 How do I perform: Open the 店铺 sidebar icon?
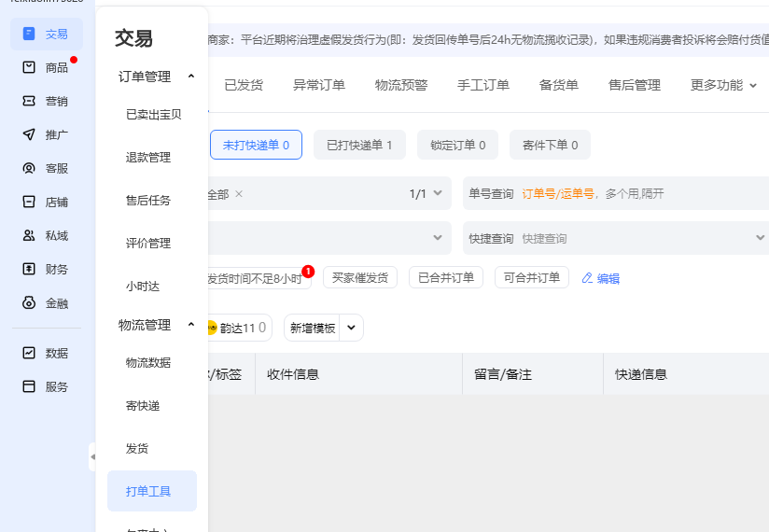point(29,202)
